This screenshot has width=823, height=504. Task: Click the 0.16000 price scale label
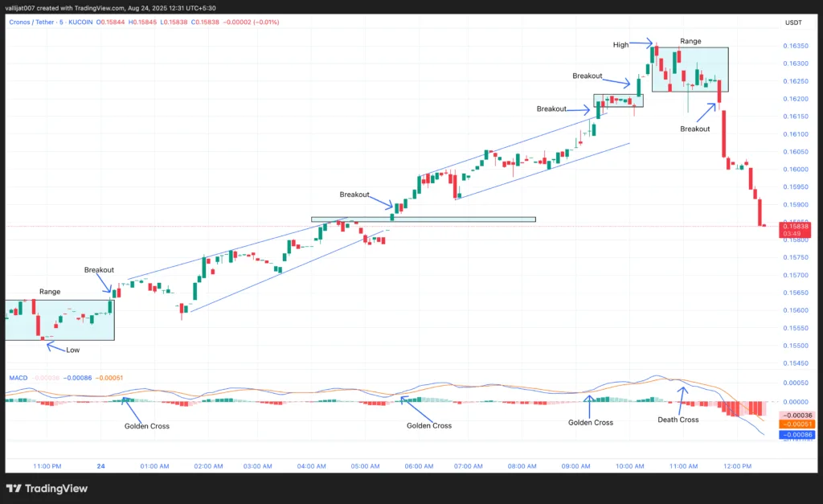click(x=795, y=169)
